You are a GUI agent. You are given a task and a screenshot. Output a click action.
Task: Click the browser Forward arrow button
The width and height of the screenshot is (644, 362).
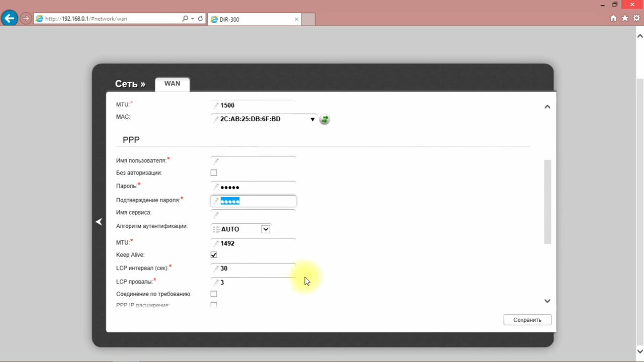(25, 19)
